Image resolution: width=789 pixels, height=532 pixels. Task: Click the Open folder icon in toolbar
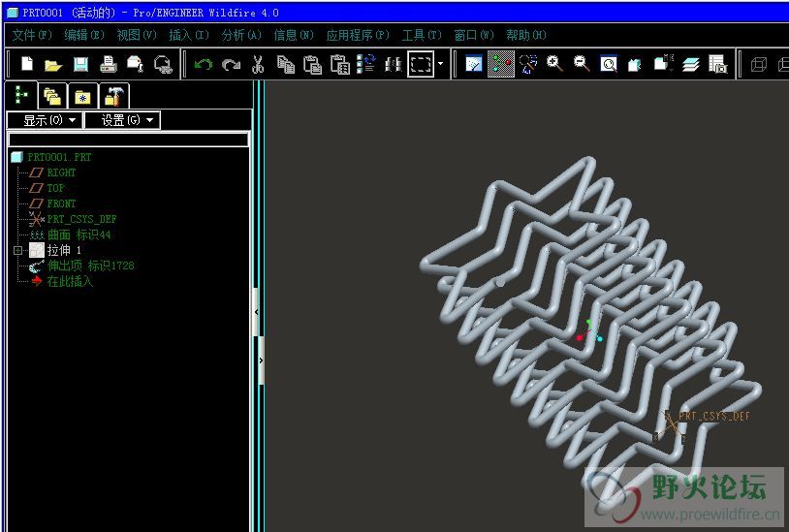tap(53, 64)
